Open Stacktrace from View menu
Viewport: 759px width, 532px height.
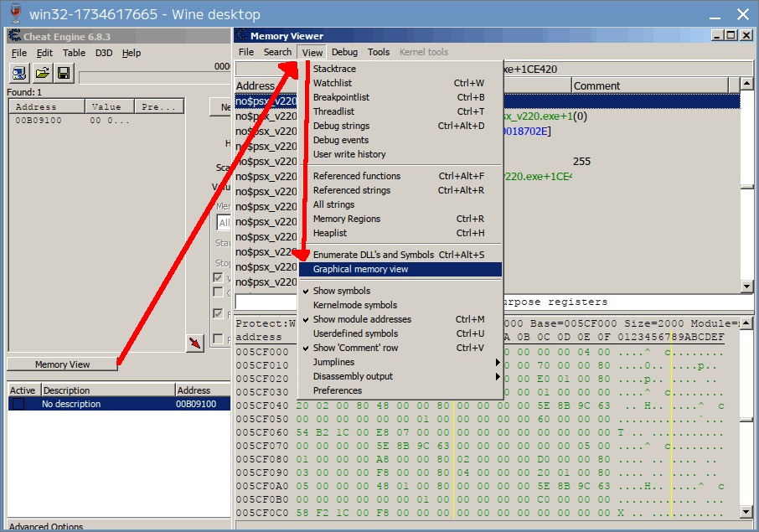pyautogui.click(x=400, y=69)
